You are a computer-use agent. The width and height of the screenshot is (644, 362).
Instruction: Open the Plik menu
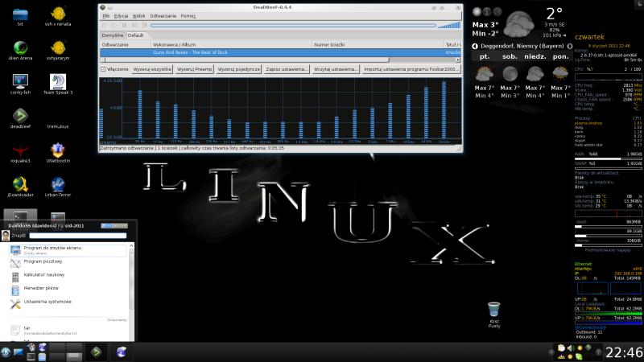point(105,15)
